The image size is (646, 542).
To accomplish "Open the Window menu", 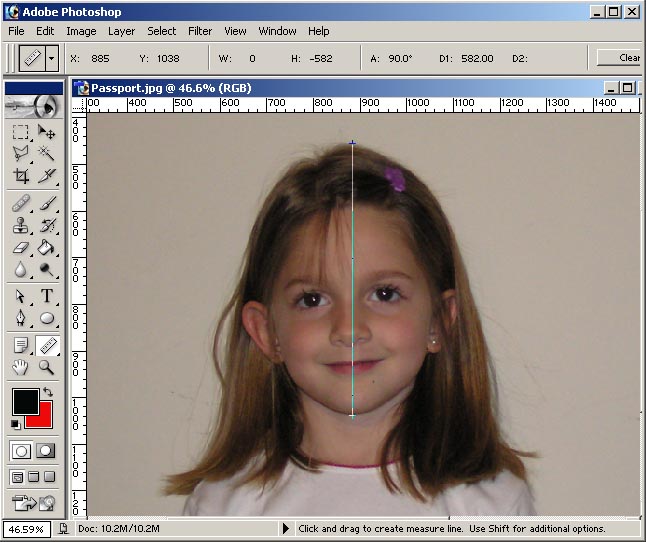I will click(x=277, y=31).
